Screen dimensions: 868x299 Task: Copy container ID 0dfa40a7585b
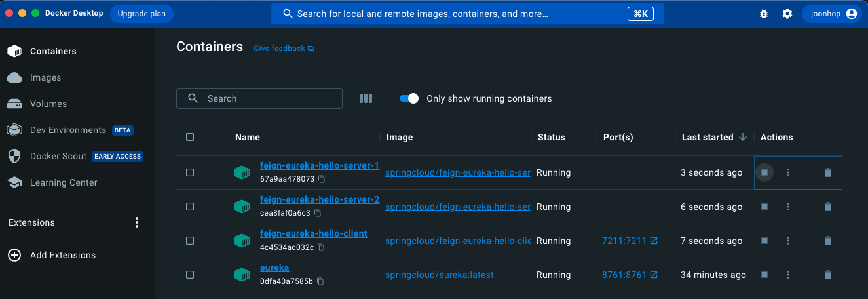coord(320,281)
